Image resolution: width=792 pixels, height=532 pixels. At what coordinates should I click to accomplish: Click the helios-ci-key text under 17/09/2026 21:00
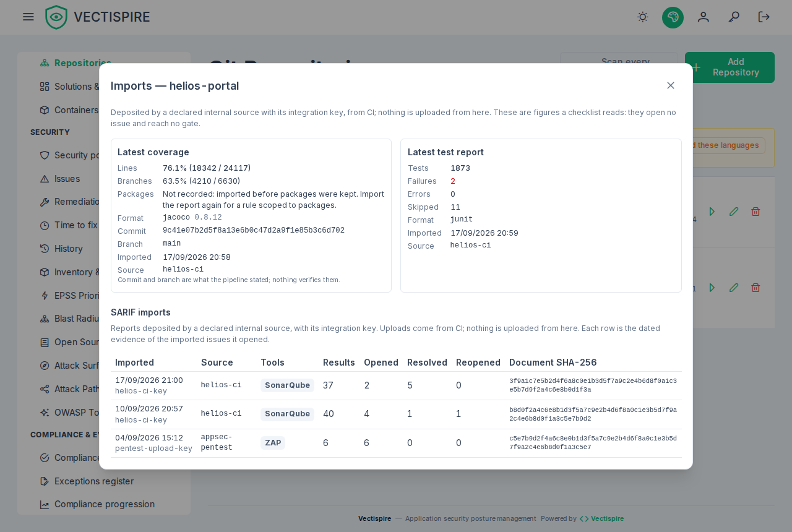(141, 391)
